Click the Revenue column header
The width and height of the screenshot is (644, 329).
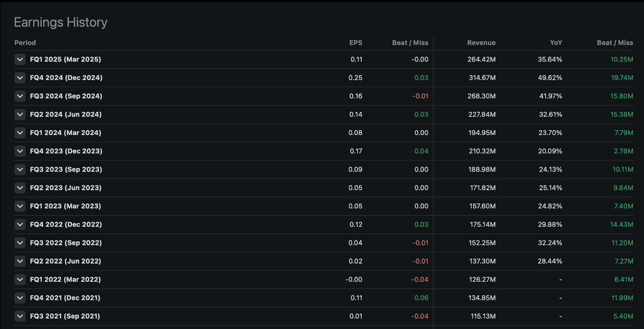pos(481,43)
